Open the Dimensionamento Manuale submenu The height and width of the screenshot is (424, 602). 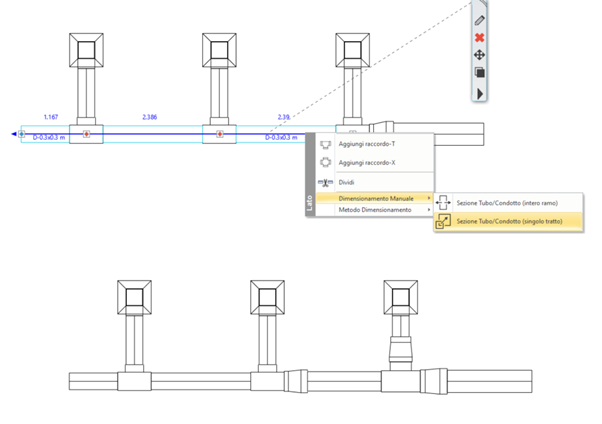pos(376,198)
